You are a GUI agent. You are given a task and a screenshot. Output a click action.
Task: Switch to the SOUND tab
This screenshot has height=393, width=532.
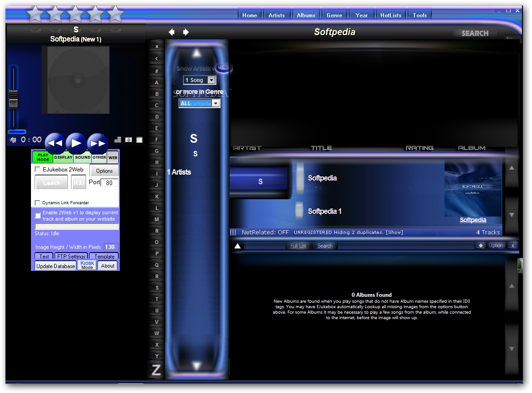pos(83,157)
